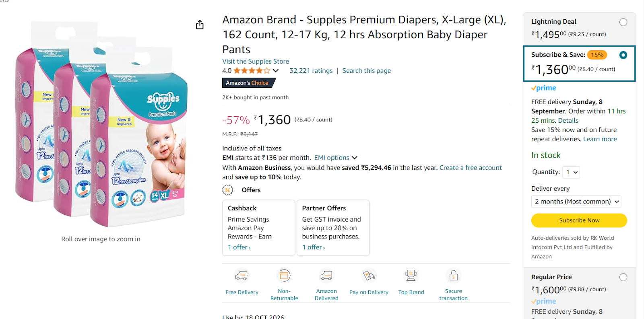Screen dimensions: 644x319
Task: Click the Non-Returnable box icon
Action: pyautogui.click(x=284, y=276)
